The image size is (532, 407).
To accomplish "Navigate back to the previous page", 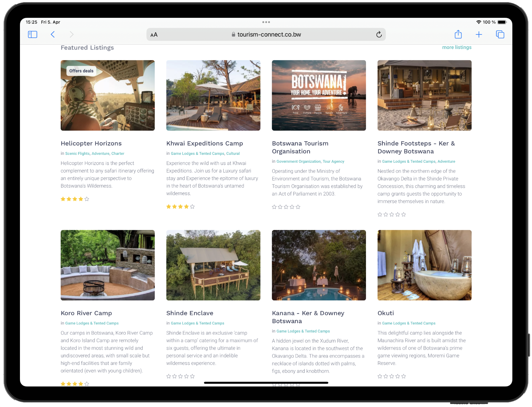I will 53,34.
